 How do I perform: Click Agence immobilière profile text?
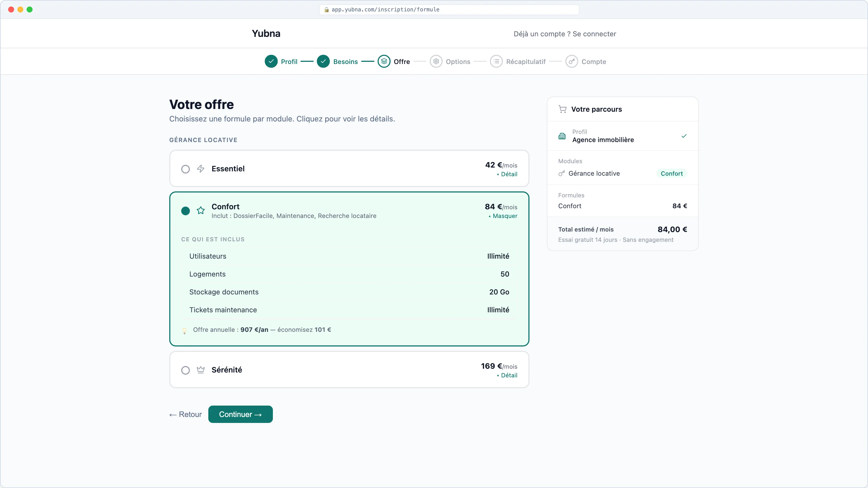(x=603, y=140)
